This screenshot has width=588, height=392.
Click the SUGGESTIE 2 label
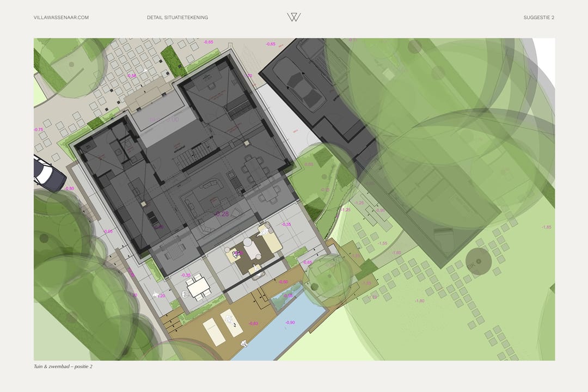(539, 17)
